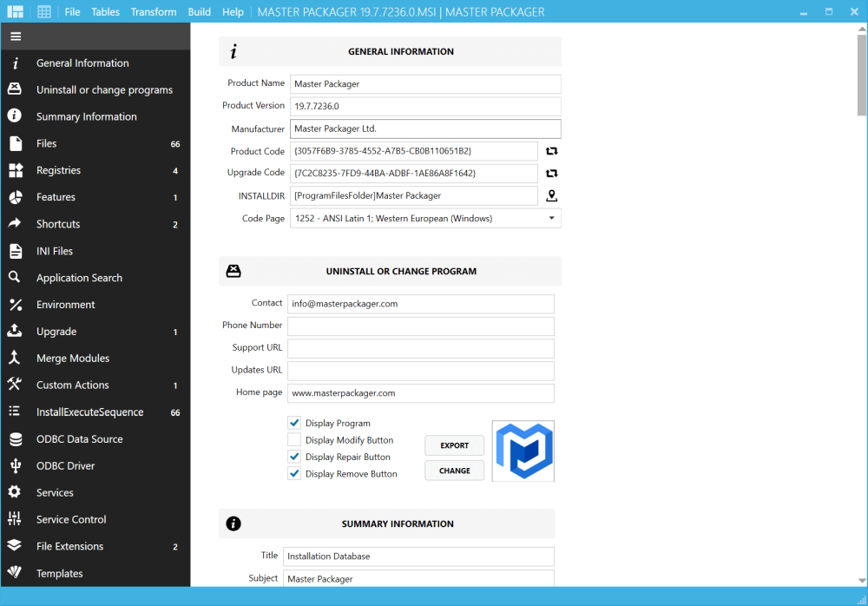Open the Help menu
Image resolution: width=868 pixels, height=606 pixels.
coord(233,11)
